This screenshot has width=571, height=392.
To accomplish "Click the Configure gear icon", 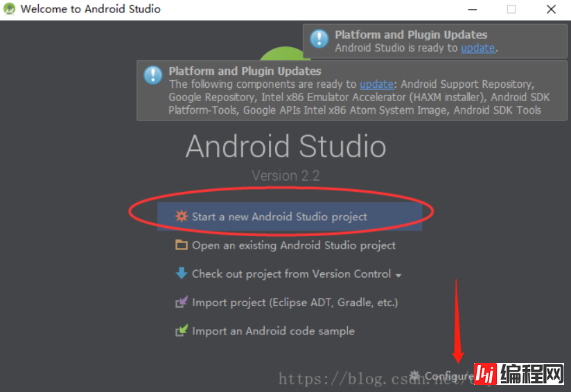I will pos(415,375).
